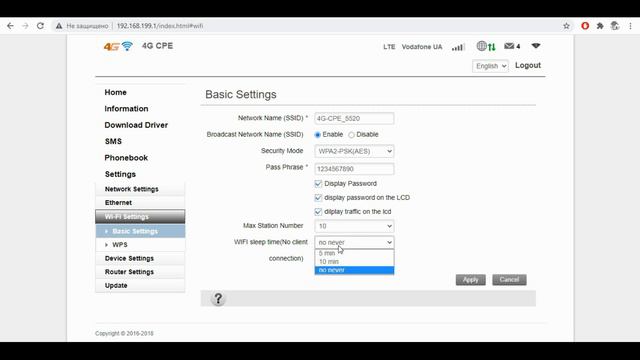Reload the page with the refresh icon
The image size is (640, 360).
click(40, 26)
